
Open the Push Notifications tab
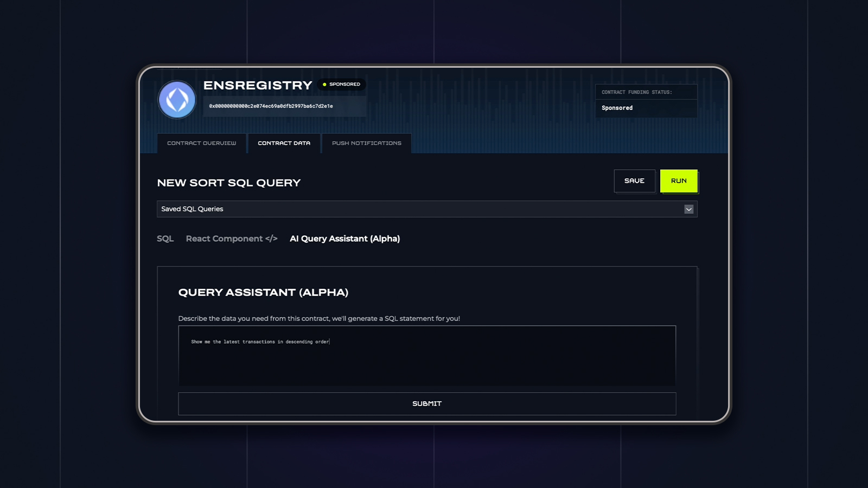click(366, 143)
